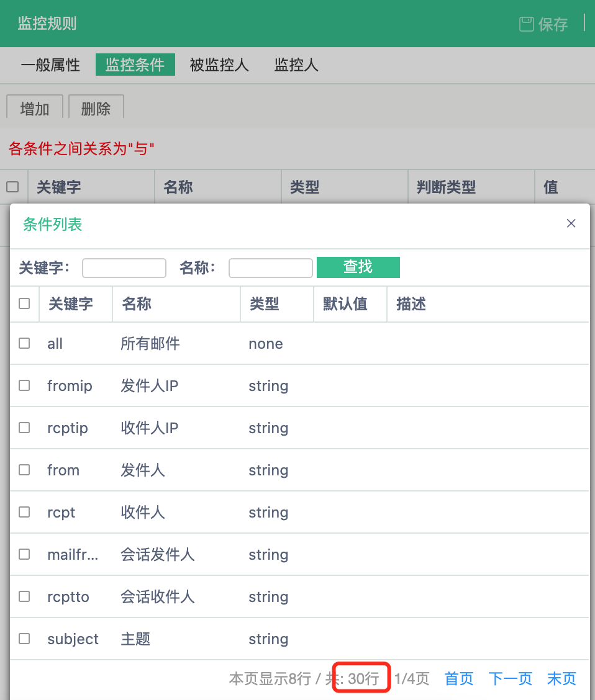Toggle select-all checkbox in background table
This screenshot has width=595, height=700.
(x=12, y=186)
